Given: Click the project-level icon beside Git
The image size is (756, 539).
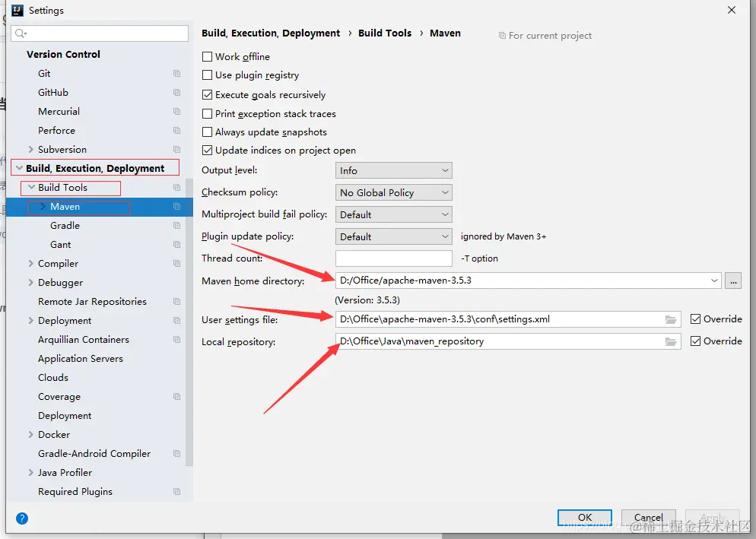Looking at the screenshot, I should click(176, 73).
